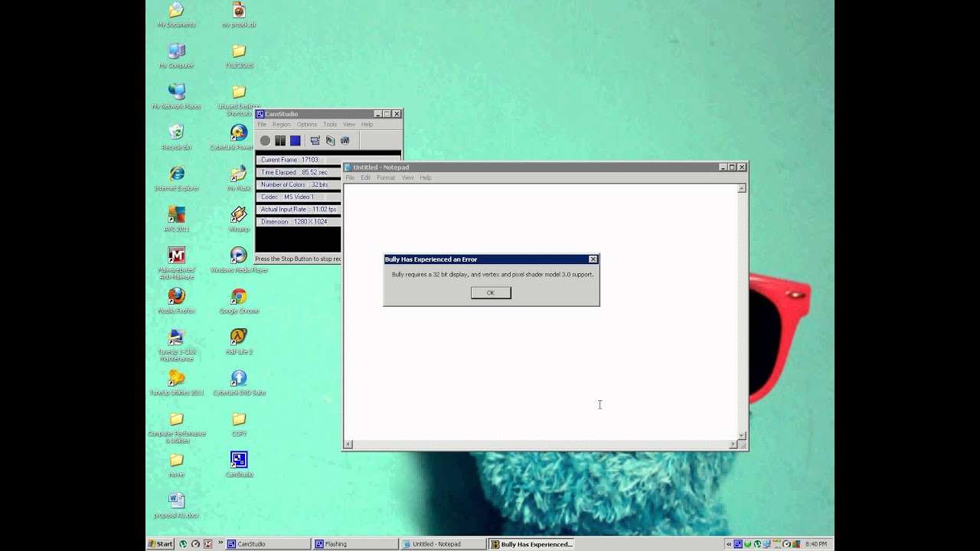The width and height of the screenshot is (980, 551).
Task: Open CamStudio View menu
Action: click(x=349, y=124)
